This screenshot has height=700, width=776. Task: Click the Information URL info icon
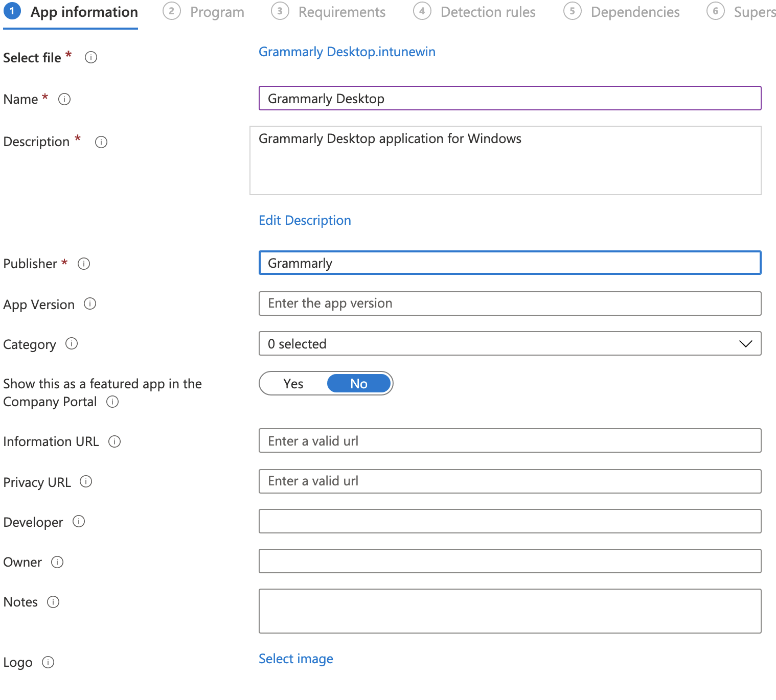tap(115, 441)
